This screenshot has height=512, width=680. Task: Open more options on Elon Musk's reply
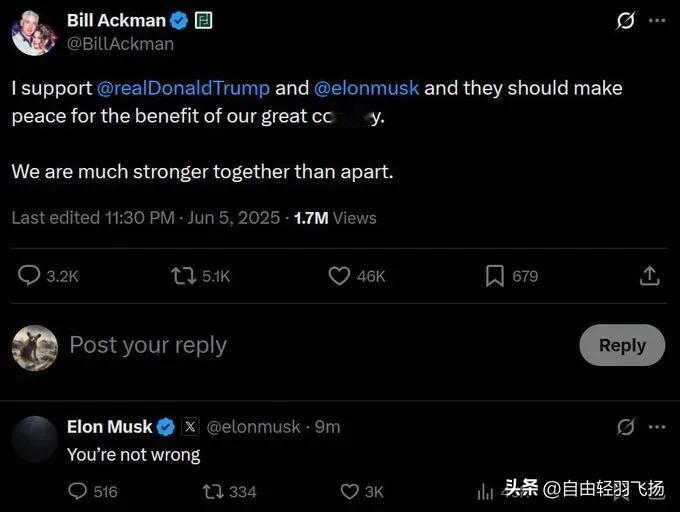pyautogui.click(x=657, y=427)
